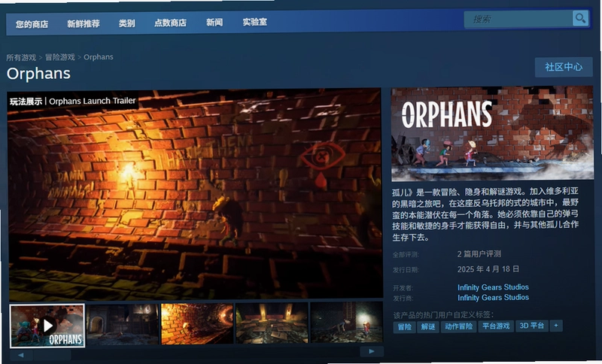Click the plus button to add tags
The height and width of the screenshot is (364, 602).
(556, 326)
